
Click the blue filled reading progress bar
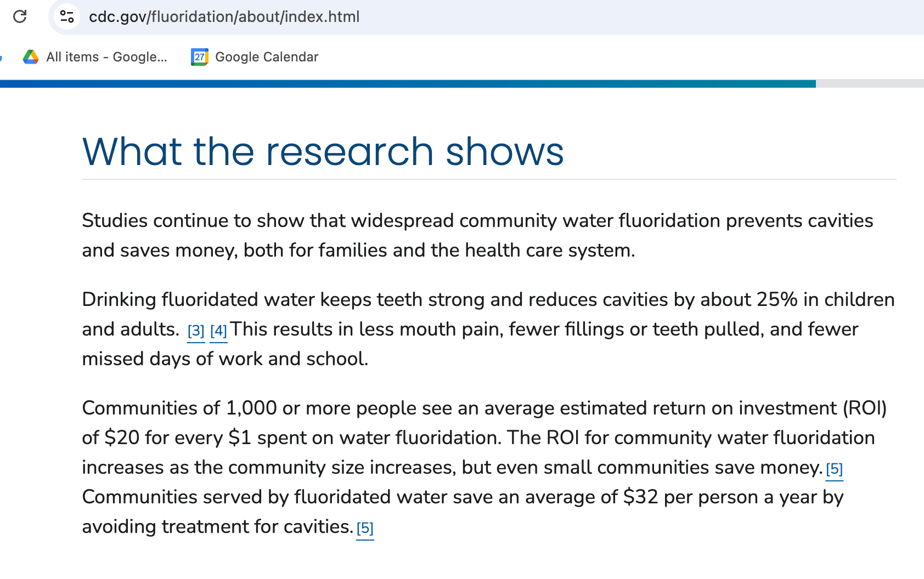[406, 84]
